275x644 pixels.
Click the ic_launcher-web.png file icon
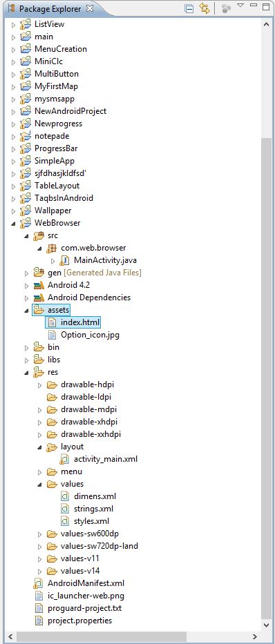click(39, 596)
